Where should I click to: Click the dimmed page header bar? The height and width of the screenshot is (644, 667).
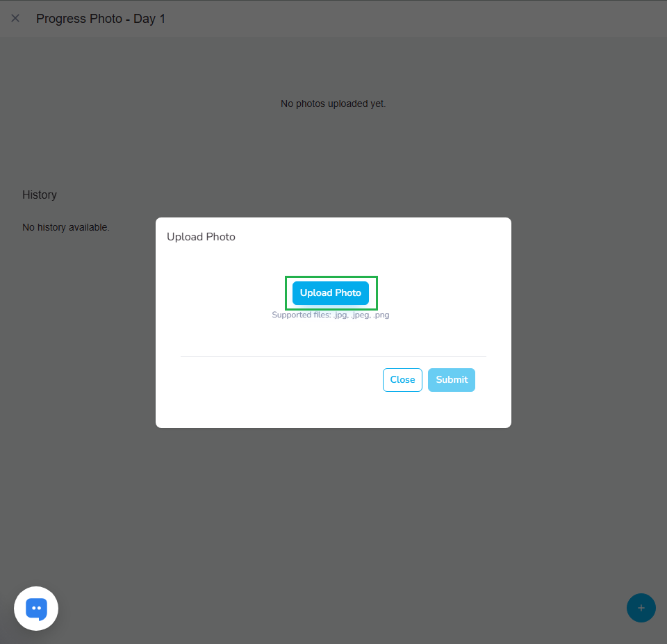(417, 19)
